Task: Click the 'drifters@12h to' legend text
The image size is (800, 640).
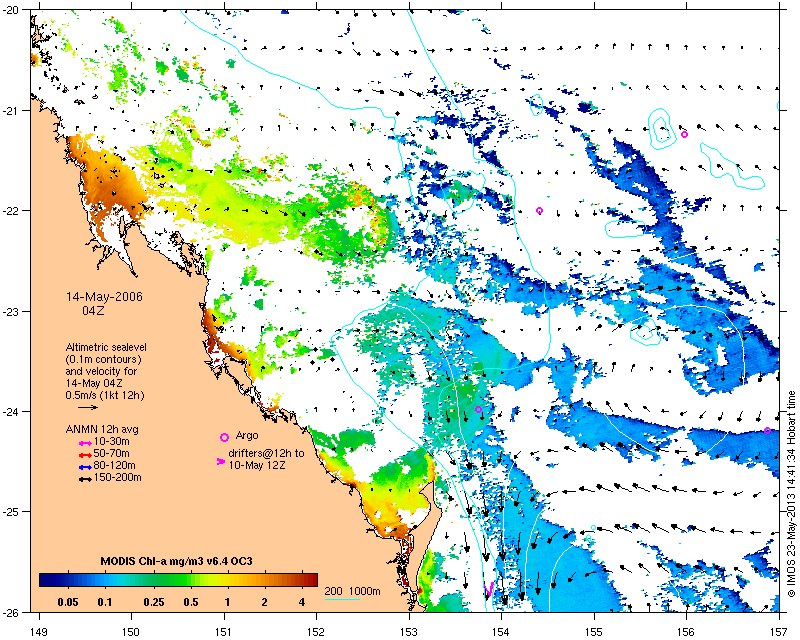Action: (x=266, y=453)
